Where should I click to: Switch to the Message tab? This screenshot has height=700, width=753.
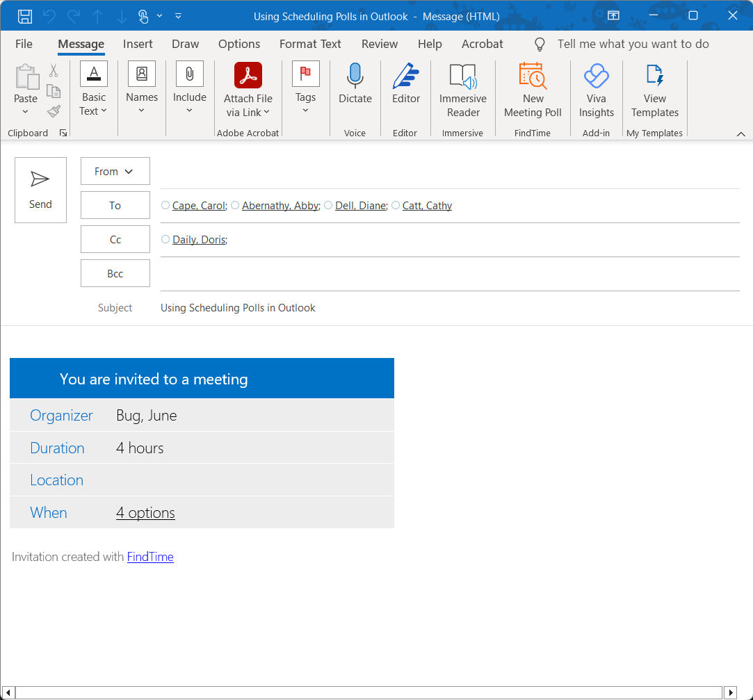(x=81, y=44)
